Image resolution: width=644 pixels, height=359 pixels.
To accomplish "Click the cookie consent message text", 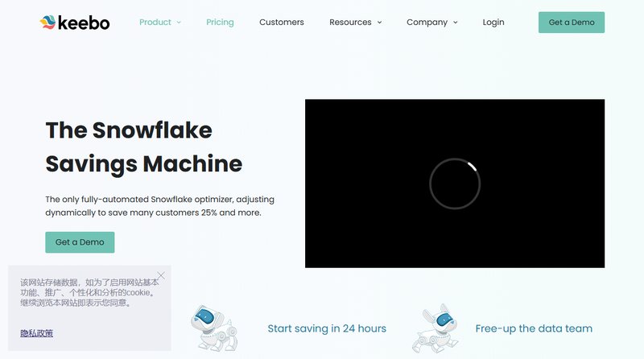I will point(87,292).
